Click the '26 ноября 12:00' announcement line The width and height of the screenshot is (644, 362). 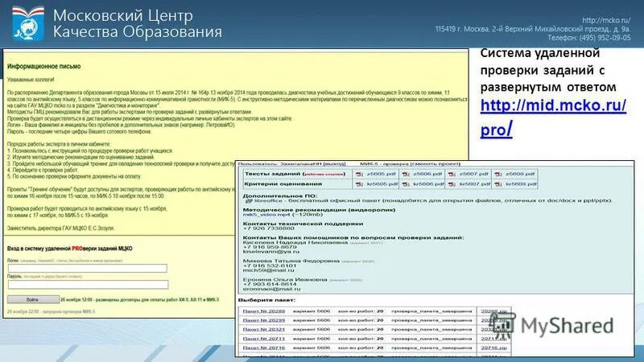click(139, 300)
